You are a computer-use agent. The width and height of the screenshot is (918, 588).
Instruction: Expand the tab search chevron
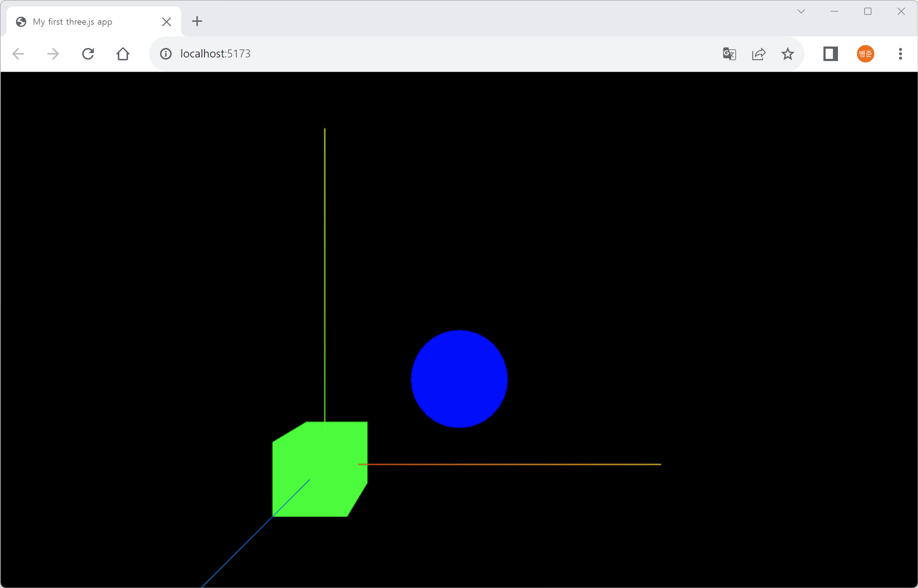pos(801,12)
